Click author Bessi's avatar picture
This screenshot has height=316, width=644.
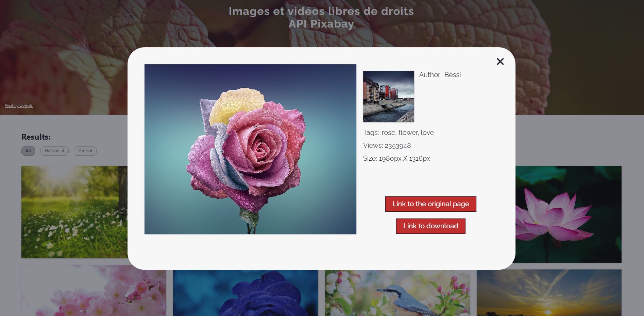(x=389, y=96)
